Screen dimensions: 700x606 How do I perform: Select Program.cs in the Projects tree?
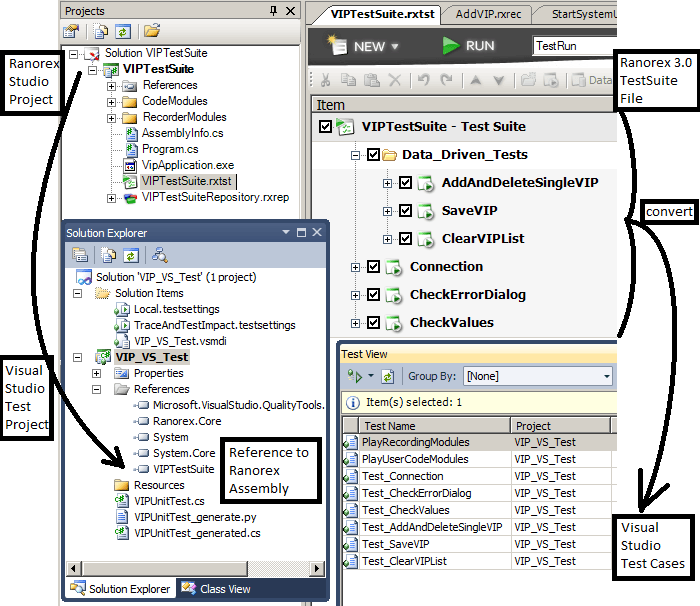170,149
